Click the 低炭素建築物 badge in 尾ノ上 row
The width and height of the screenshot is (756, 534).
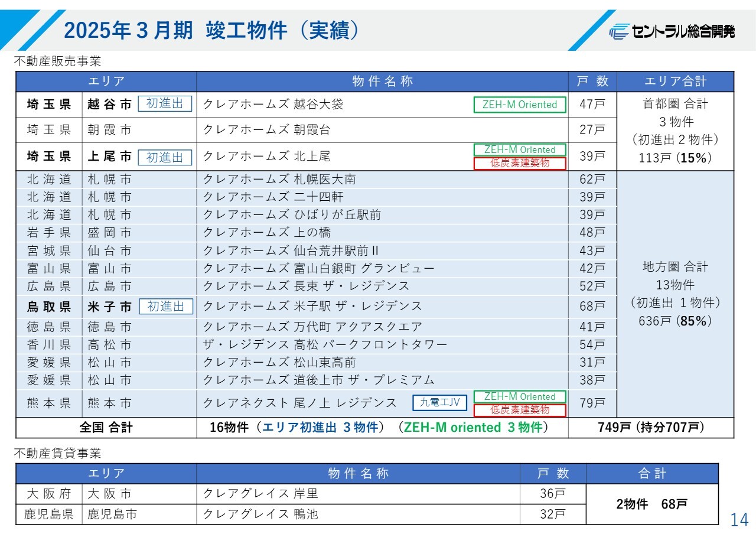click(520, 410)
